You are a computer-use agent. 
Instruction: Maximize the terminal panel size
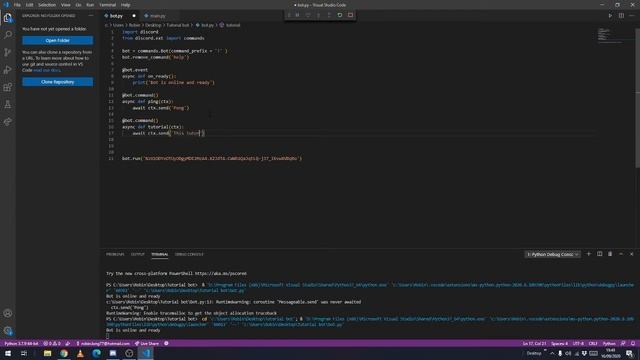click(x=621, y=254)
